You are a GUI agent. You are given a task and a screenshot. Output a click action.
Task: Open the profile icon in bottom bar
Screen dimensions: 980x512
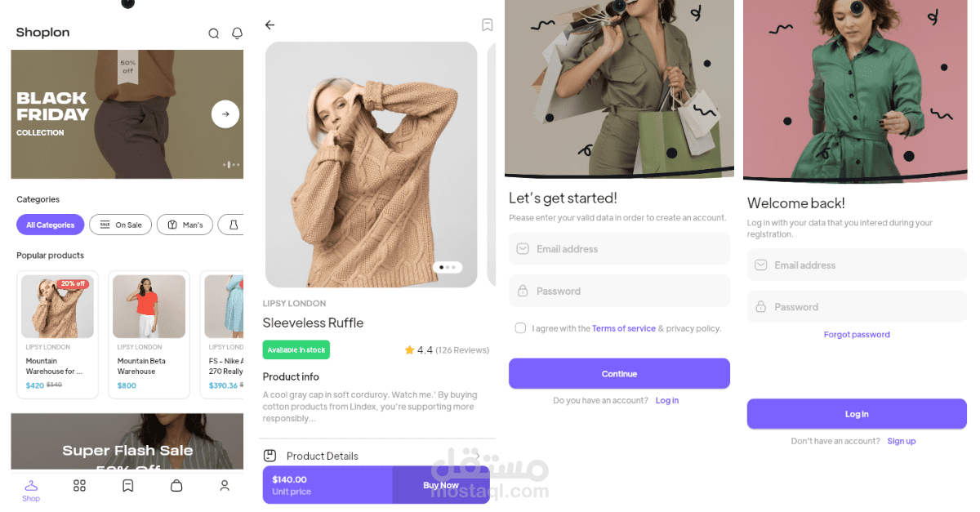click(x=225, y=485)
